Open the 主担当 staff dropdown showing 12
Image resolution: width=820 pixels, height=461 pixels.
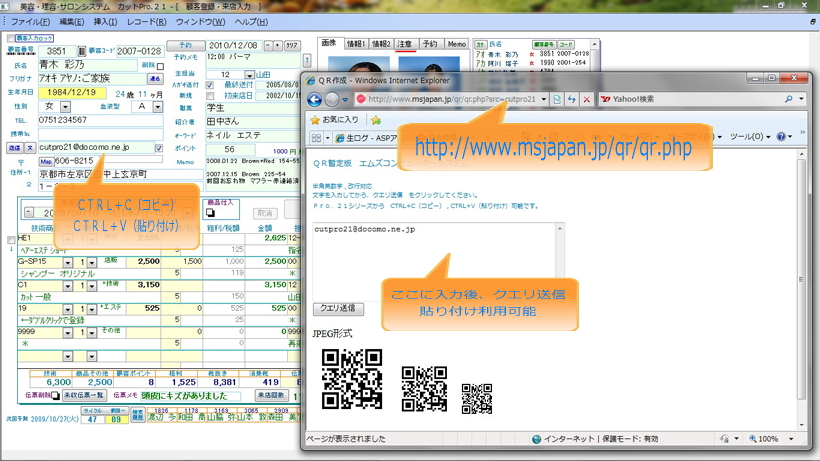pyautogui.click(x=249, y=75)
